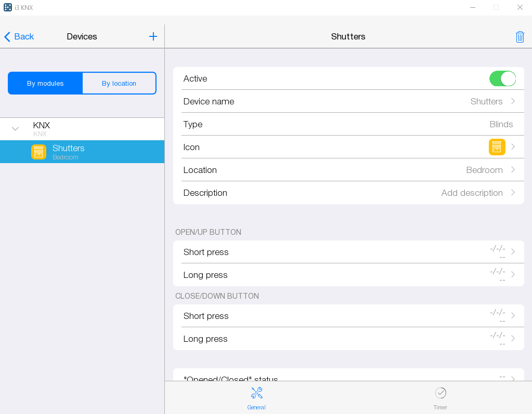Select the By modules view option

[45, 83]
